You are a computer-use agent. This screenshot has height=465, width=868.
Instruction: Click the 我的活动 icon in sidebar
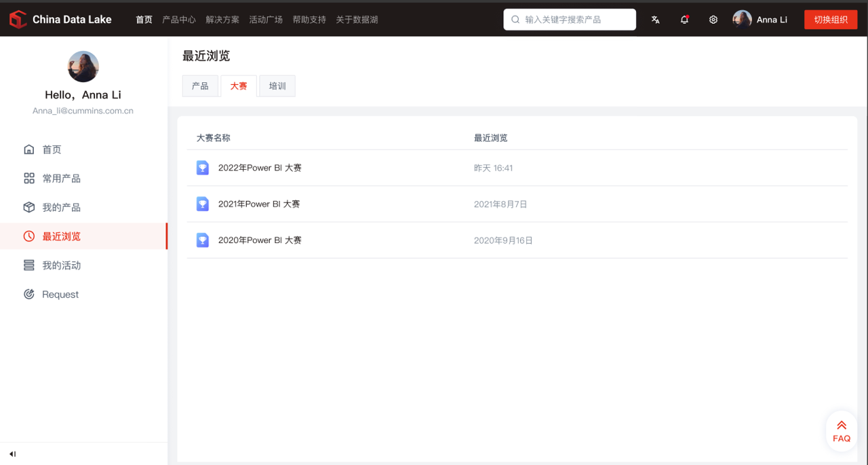tap(29, 265)
